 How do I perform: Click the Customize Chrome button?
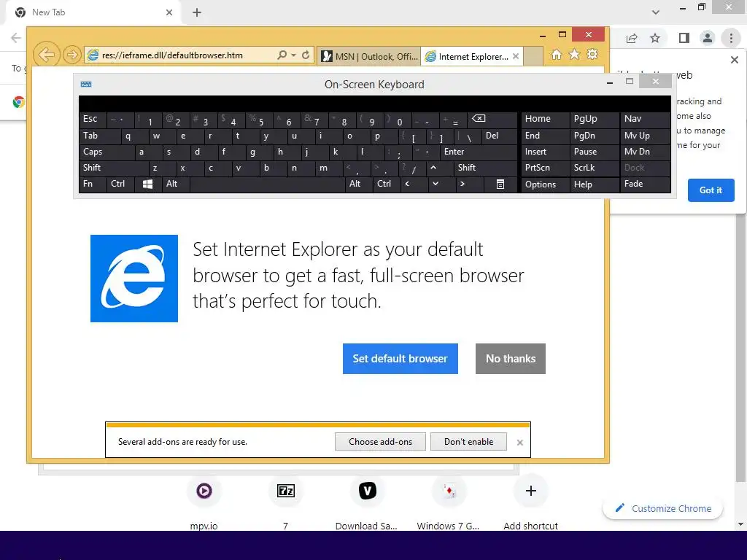click(662, 508)
